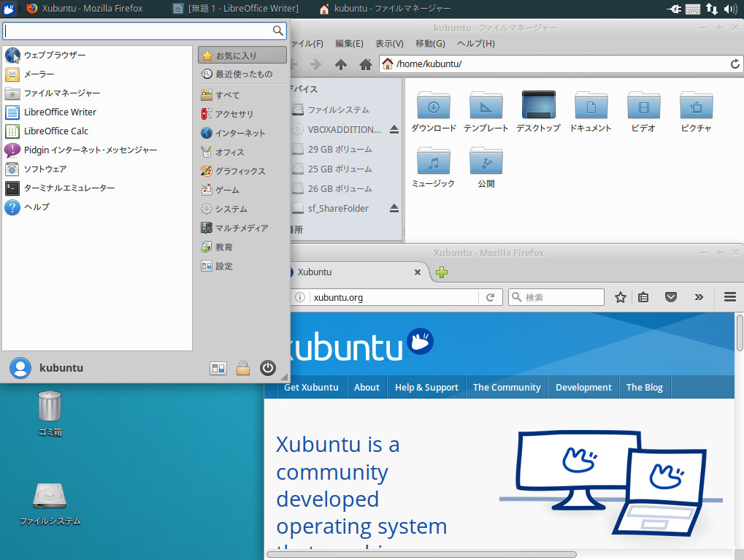Open グラフィックス category
744x560 pixels.
tap(242, 171)
